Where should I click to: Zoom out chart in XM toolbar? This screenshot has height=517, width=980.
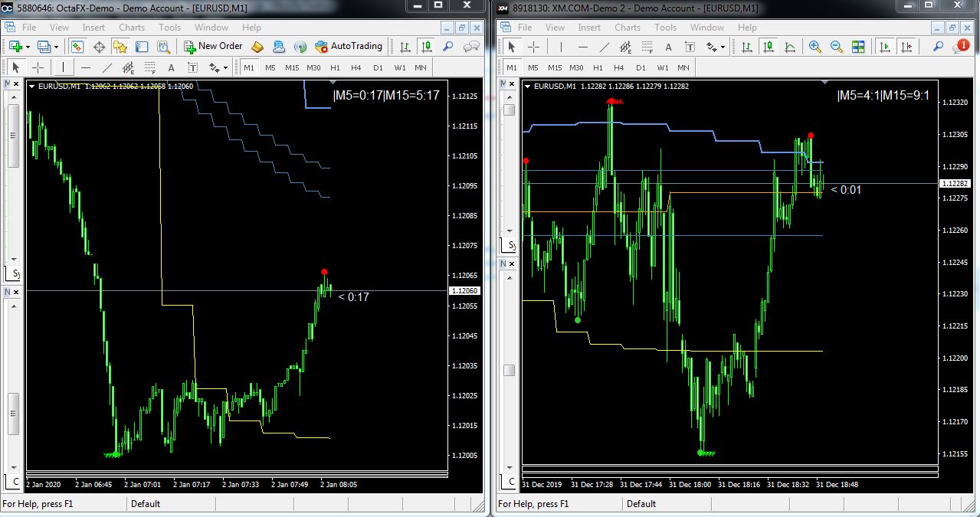coord(837,47)
